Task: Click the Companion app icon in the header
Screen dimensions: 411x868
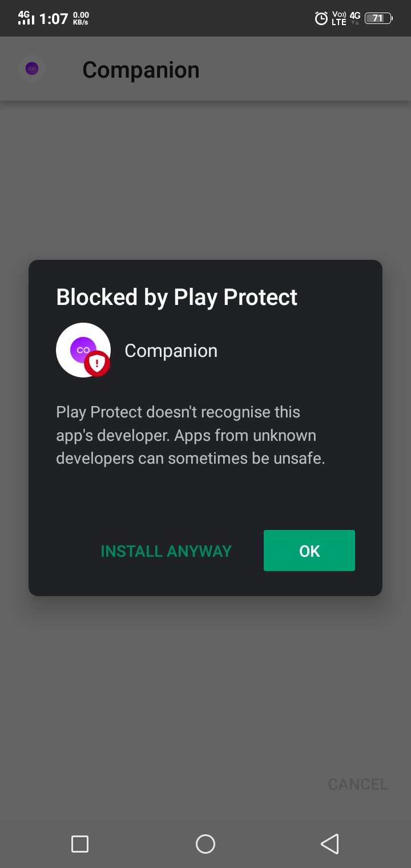Action: click(x=31, y=68)
